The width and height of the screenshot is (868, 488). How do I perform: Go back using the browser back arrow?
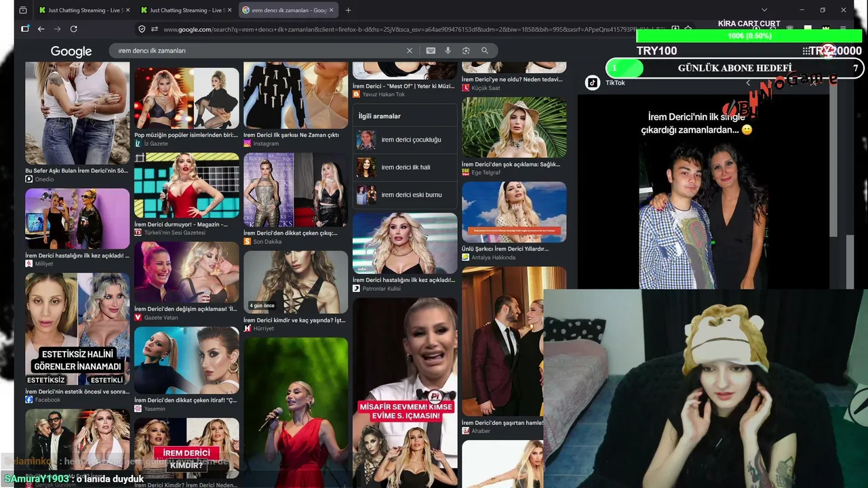pyautogui.click(x=41, y=29)
